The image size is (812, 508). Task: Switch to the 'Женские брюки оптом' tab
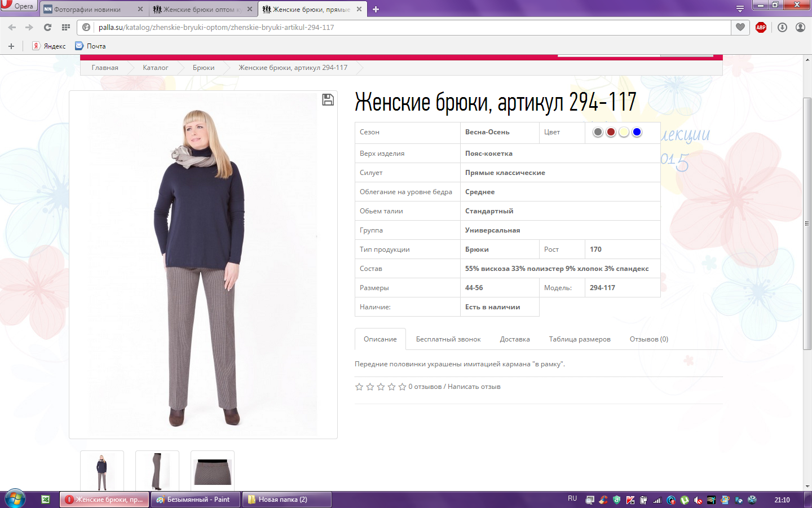click(203, 9)
